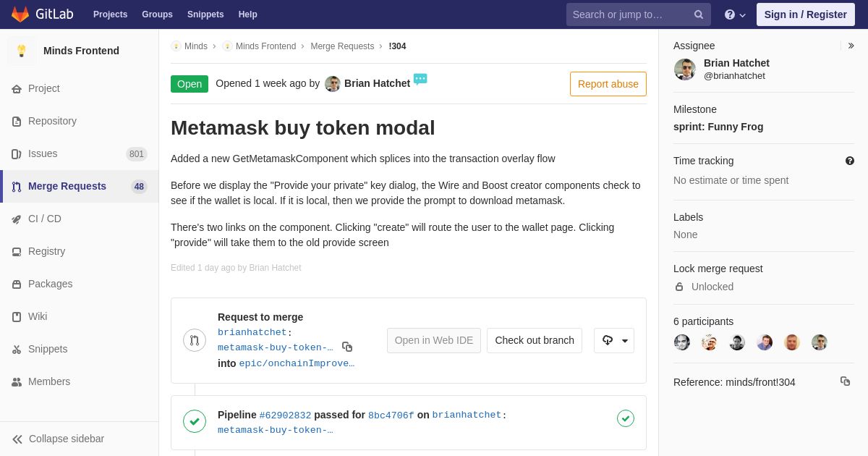The image size is (868, 456).
Task: Open the Help top nav item
Action: [x=248, y=14]
